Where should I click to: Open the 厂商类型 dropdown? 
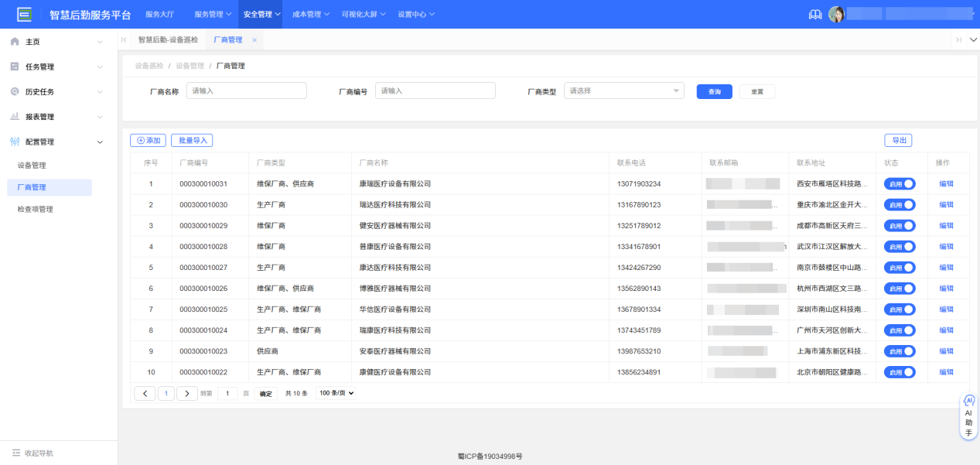pyautogui.click(x=623, y=91)
